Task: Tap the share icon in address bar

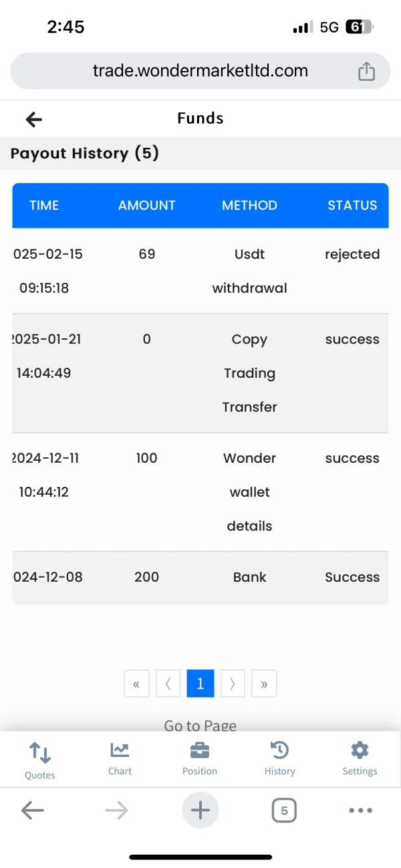Action: coord(366,71)
